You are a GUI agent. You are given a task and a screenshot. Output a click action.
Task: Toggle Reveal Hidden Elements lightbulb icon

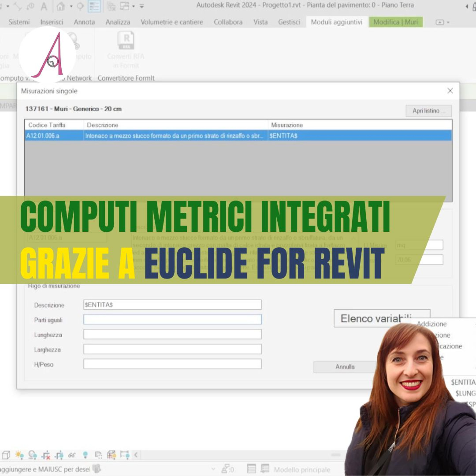[x=85, y=455]
